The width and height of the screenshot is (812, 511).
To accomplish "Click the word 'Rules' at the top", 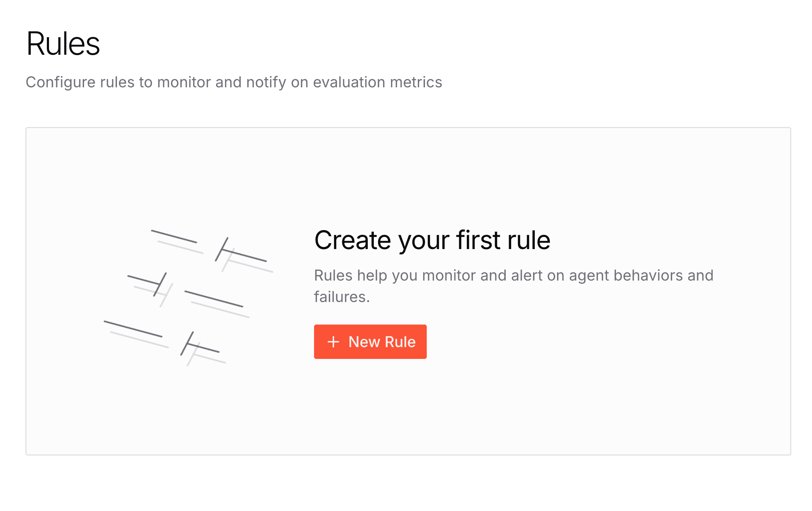I will coord(63,44).
